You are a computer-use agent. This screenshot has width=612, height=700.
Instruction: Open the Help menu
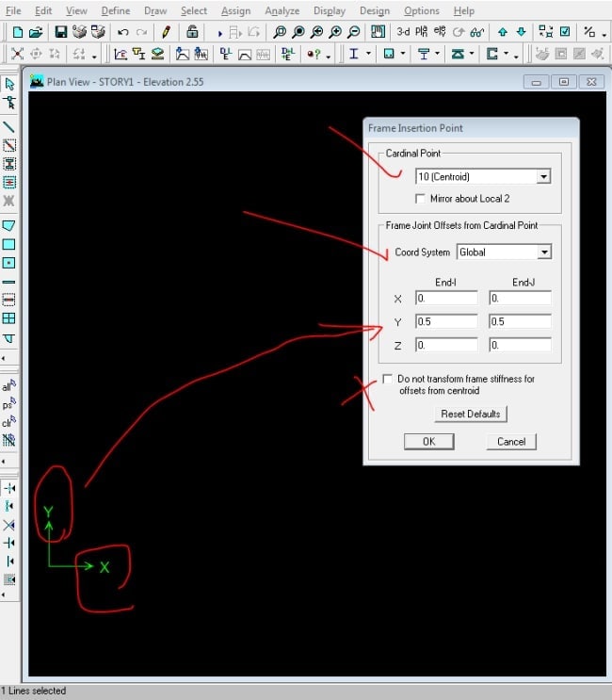click(x=464, y=10)
